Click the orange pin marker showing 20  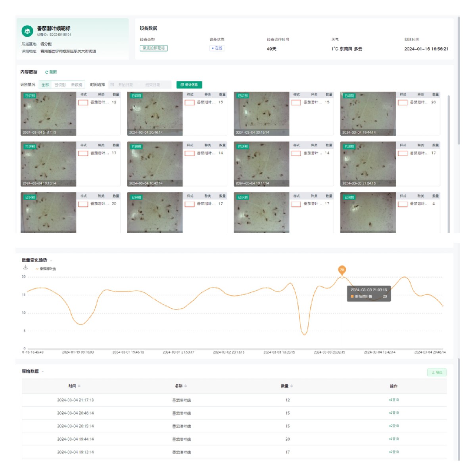coord(342,270)
